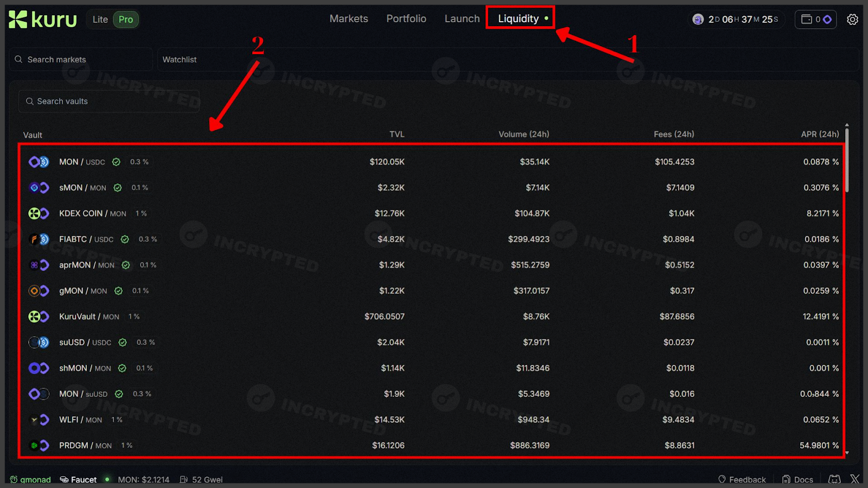Sort vaults by TVL column

(x=397, y=134)
